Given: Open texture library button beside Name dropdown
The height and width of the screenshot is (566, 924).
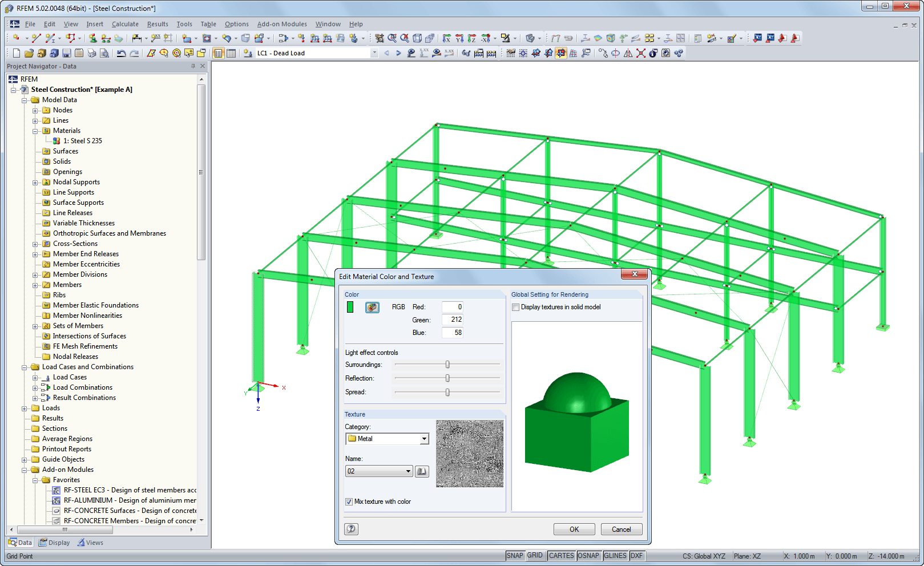Looking at the screenshot, I should pos(422,471).
